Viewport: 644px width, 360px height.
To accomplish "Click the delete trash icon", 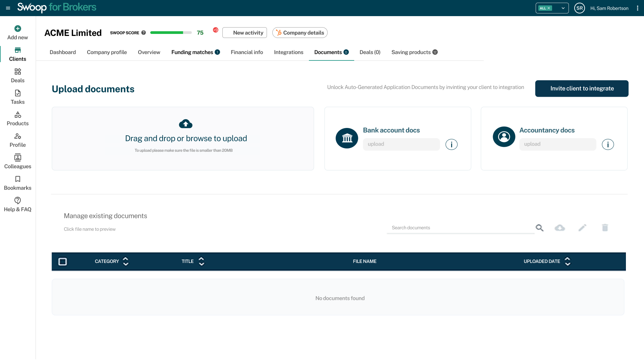I will (605, 228).
